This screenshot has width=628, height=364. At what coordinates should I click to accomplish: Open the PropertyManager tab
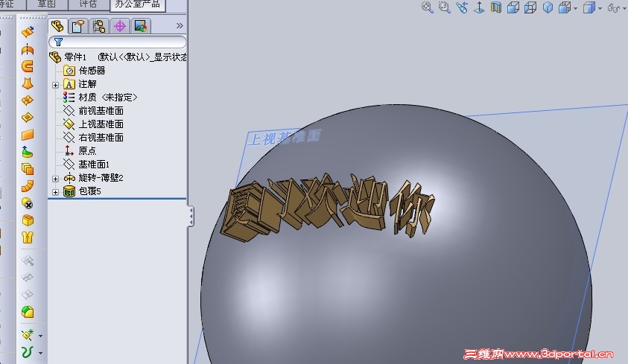(78, 26)
